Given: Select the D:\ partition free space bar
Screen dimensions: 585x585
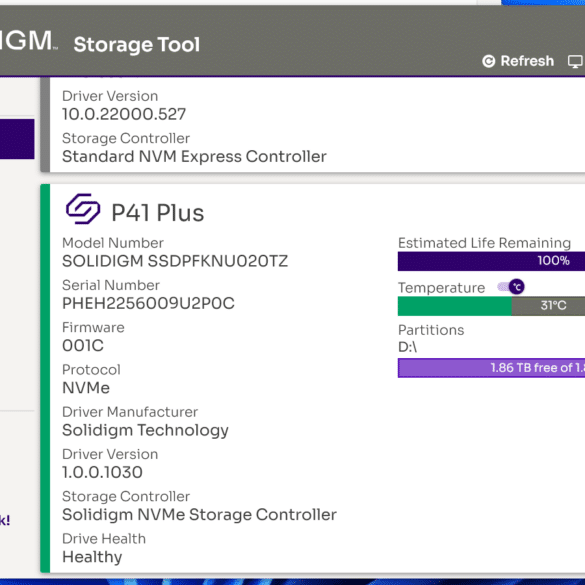Looking at the screenshot, I should pos(491,368).
